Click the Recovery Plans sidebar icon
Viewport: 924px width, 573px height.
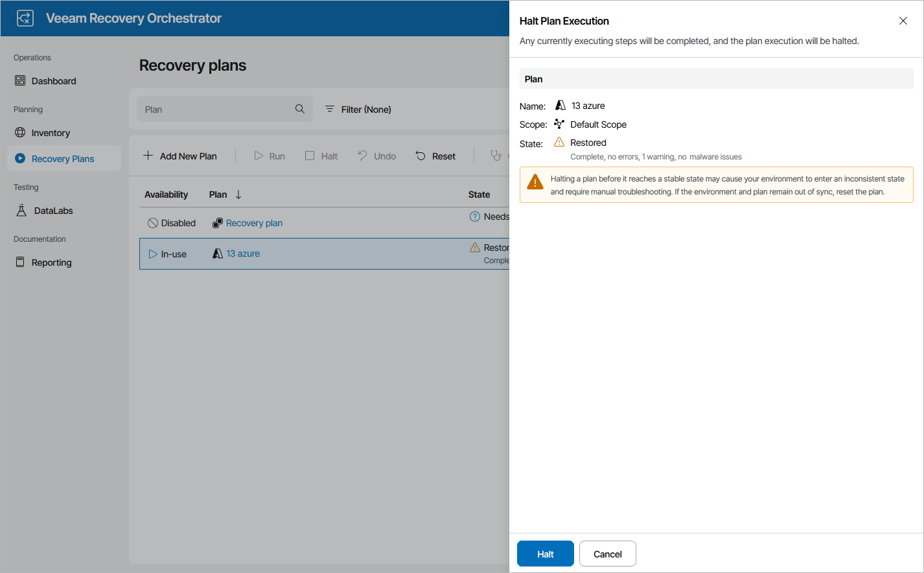tap(20, 158)
